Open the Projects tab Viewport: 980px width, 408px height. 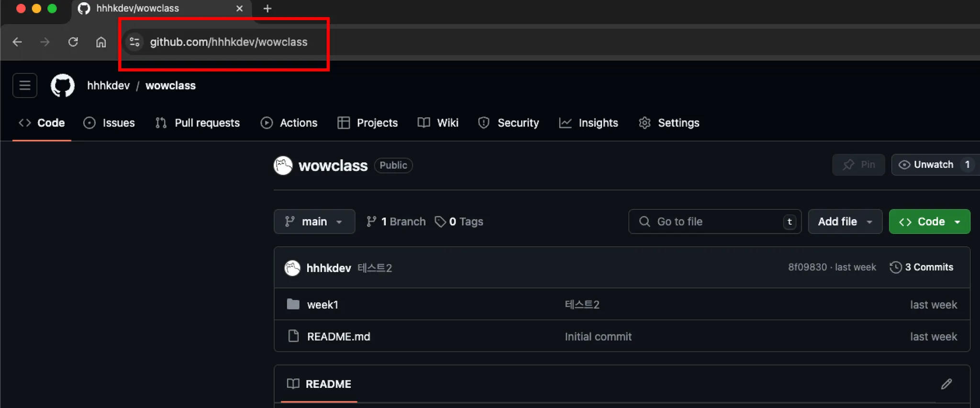(367, 123)
